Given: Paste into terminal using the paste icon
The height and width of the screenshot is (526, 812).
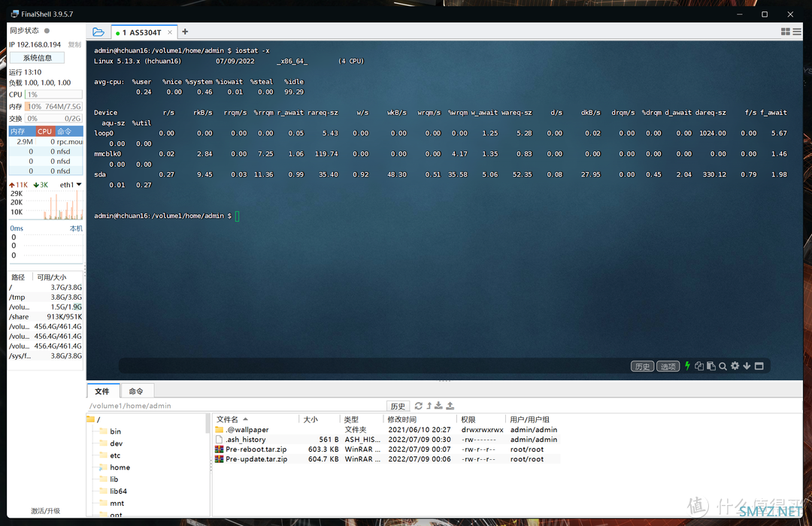Looking at the screenshot, I should (711, 366).
